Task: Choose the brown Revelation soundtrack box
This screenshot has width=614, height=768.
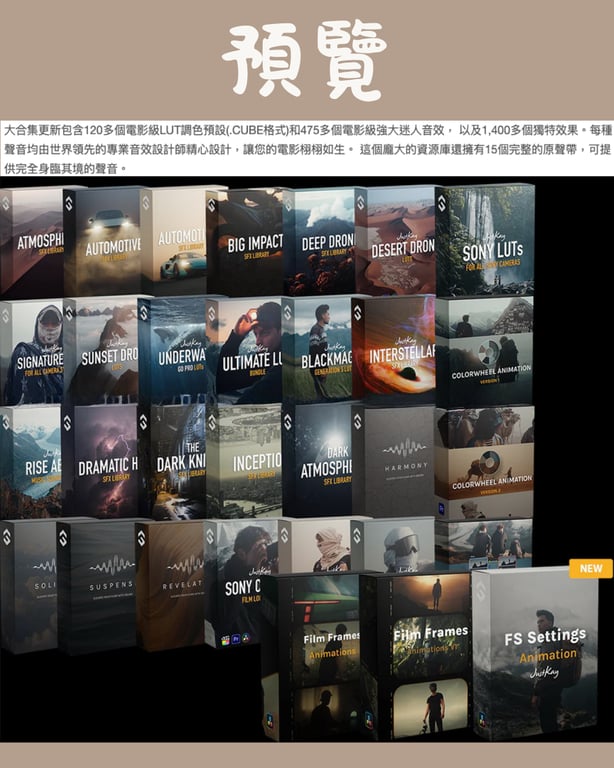Action: 169,586
